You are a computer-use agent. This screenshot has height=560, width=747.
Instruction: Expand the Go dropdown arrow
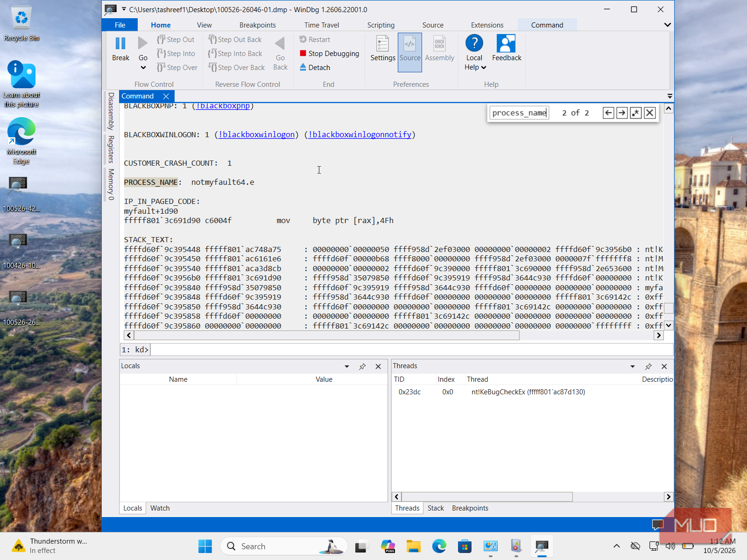pyautogui.click(x=143, y=68)
